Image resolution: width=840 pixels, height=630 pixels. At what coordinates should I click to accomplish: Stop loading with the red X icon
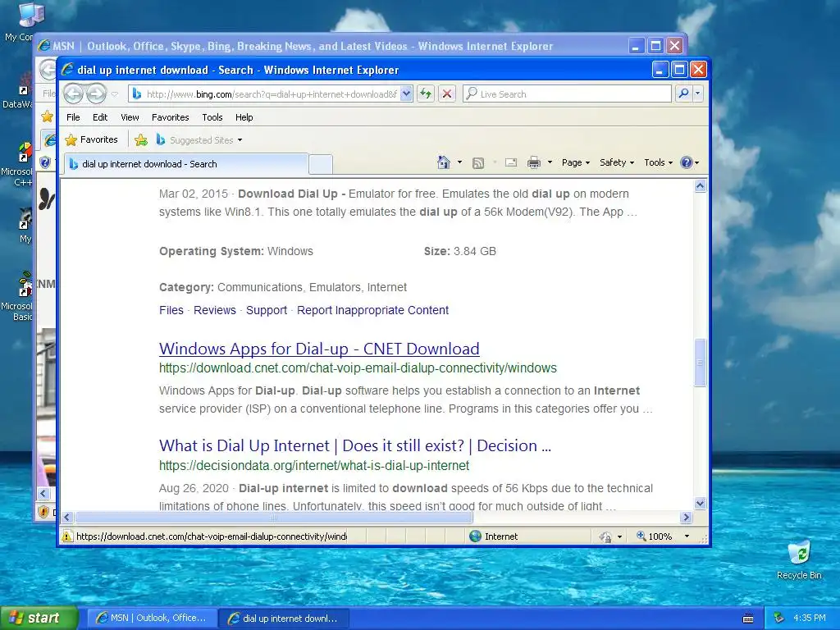pyautogui.click(x=447, y=94)
